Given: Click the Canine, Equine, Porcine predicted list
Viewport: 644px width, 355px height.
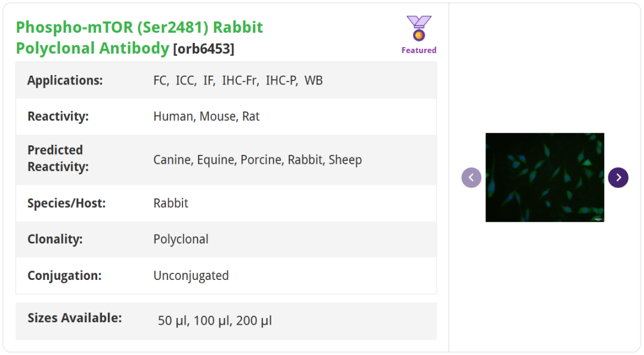Looking at the screenshot, I should coord(258,160).
